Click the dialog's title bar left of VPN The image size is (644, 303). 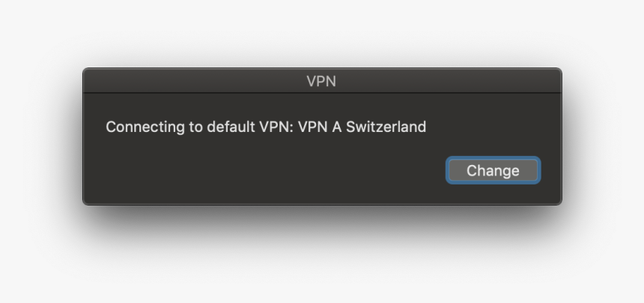point(195,80)
